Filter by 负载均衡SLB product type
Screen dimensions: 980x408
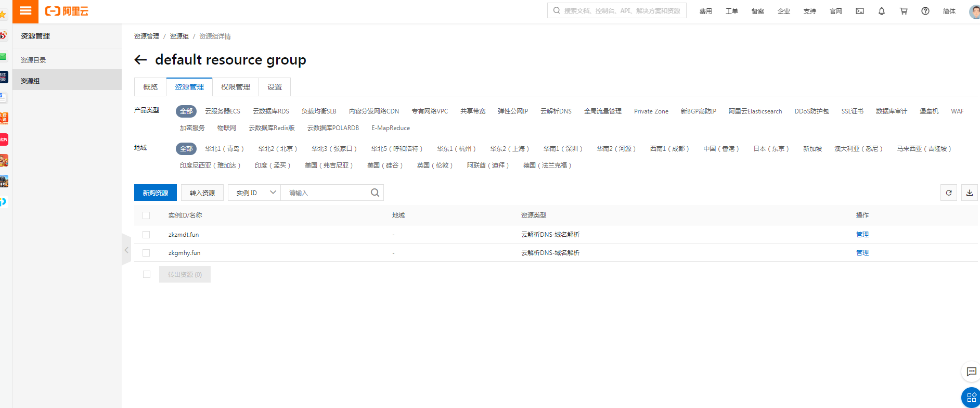click(319, 111)
